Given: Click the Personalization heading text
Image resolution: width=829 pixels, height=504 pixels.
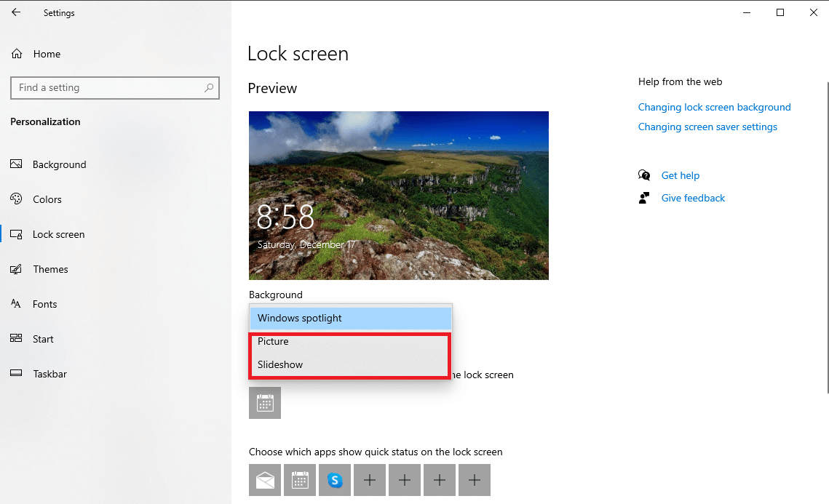Looking at the screenshot, I should pyautogui.click(x=45, y=121).
